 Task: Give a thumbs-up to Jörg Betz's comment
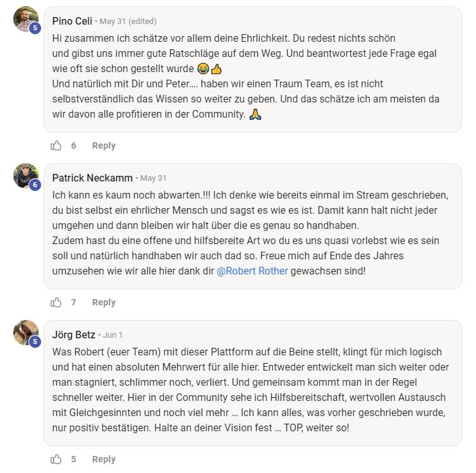[56, 459]
